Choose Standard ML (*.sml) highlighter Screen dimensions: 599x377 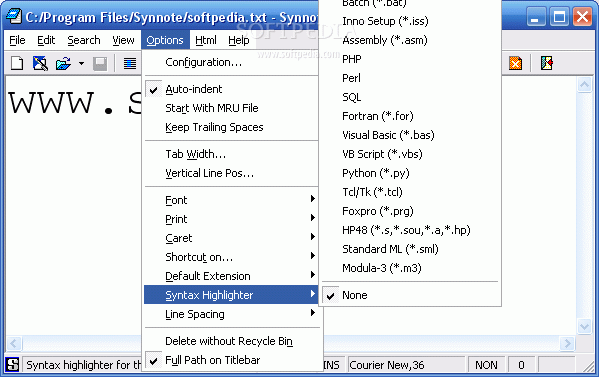pos(410,249)
